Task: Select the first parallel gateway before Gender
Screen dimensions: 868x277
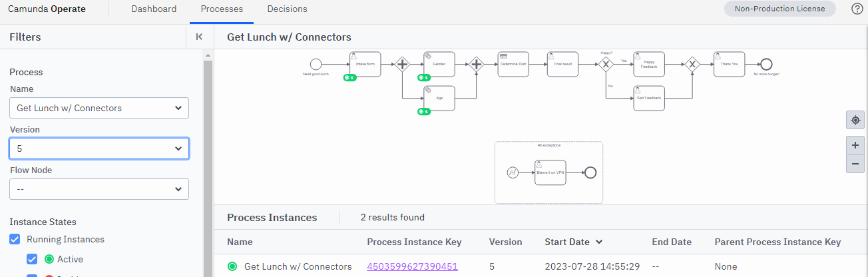Action: (x=402, y=64)
